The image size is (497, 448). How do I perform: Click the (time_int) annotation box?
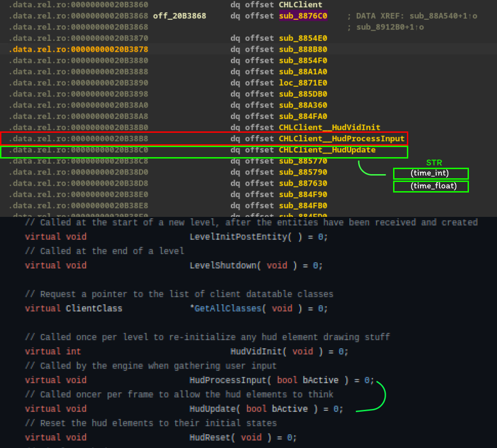(x=431, y=174)
